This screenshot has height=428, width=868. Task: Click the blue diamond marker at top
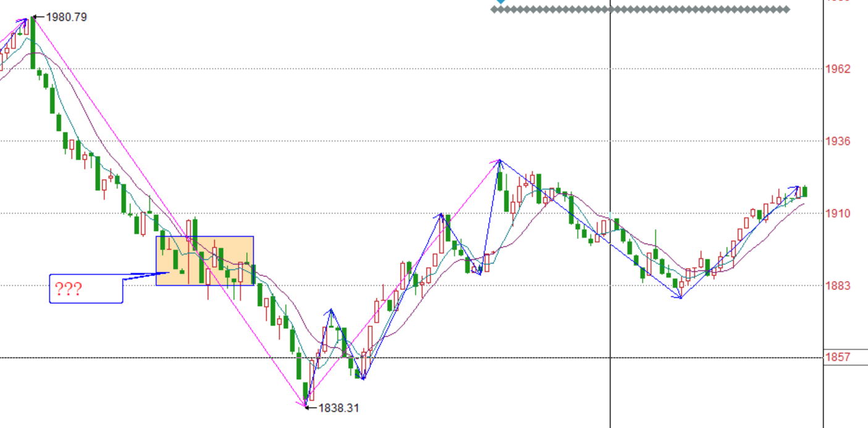pos(500,2)
